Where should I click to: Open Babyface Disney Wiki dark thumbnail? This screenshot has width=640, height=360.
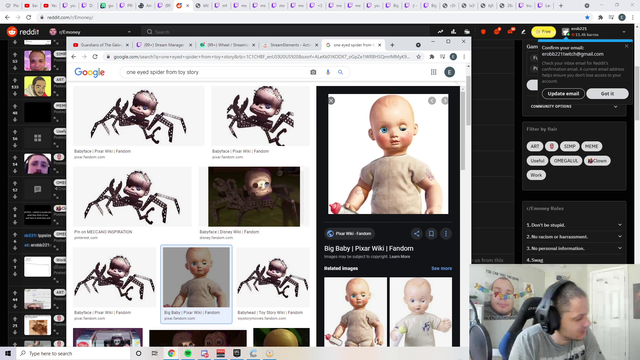click(x=254, y=197)
